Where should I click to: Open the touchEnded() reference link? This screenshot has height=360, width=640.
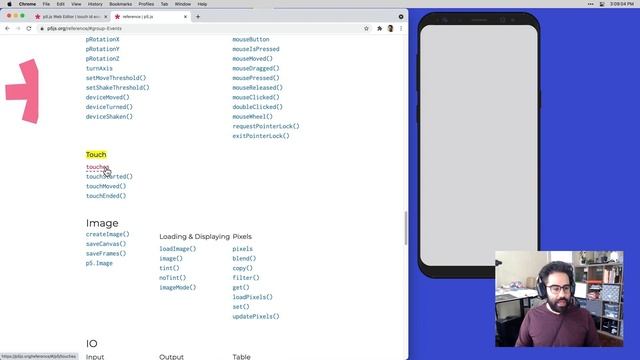pyautogui.click(x=106, y=196)
